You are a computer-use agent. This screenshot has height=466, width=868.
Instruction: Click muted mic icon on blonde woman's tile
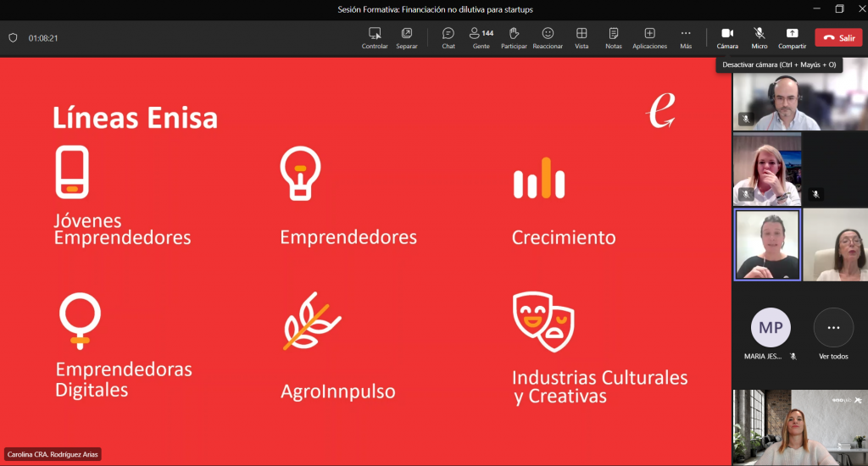pyautogui.click(x=746, y=194)
